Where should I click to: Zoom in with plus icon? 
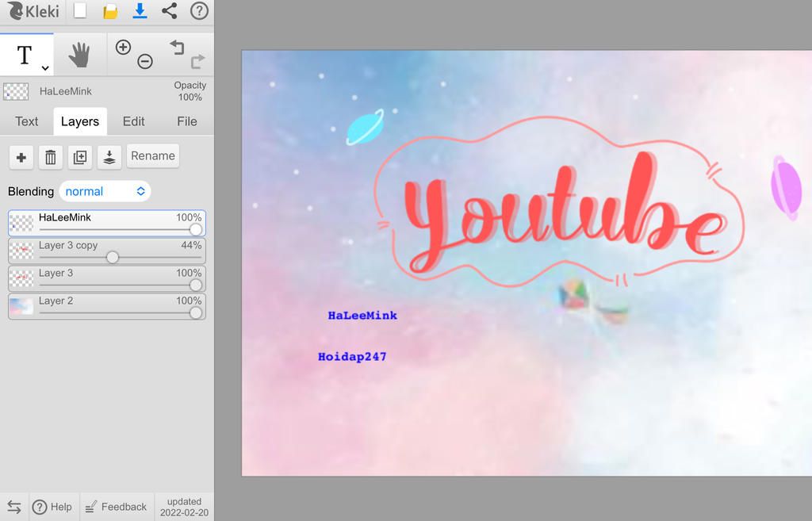pyautogui.click(x=123, y=47)
